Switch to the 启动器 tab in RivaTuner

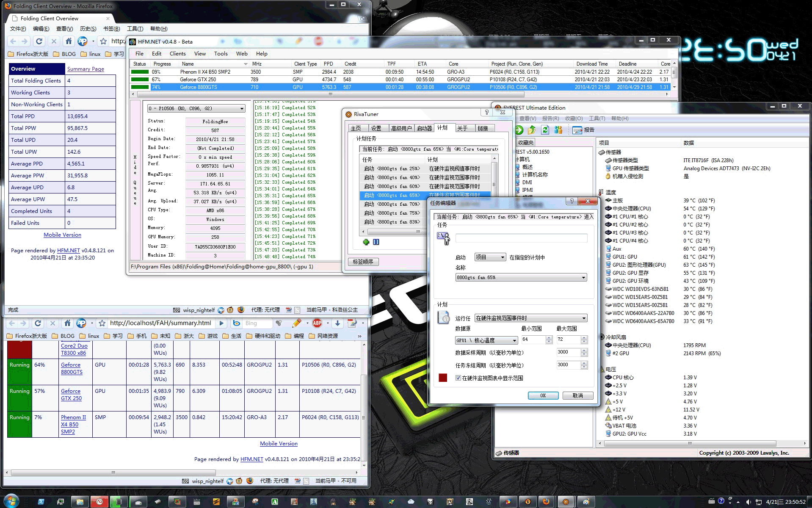tap(424, 128)
